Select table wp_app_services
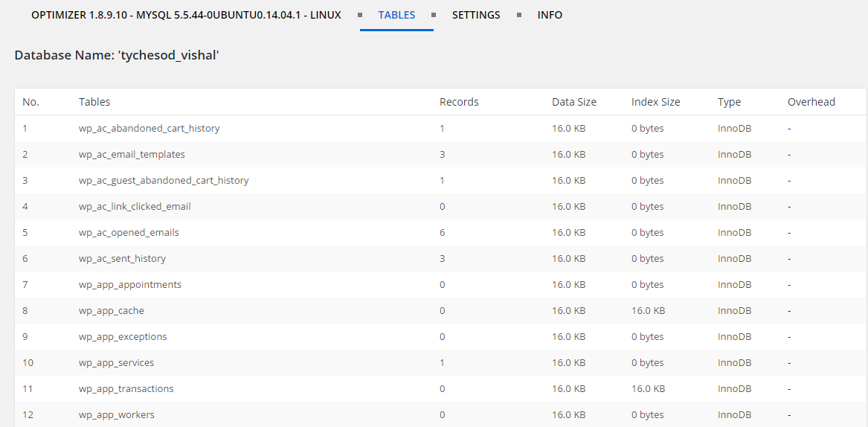Viewport: 868px width, 427px height. 116,363
